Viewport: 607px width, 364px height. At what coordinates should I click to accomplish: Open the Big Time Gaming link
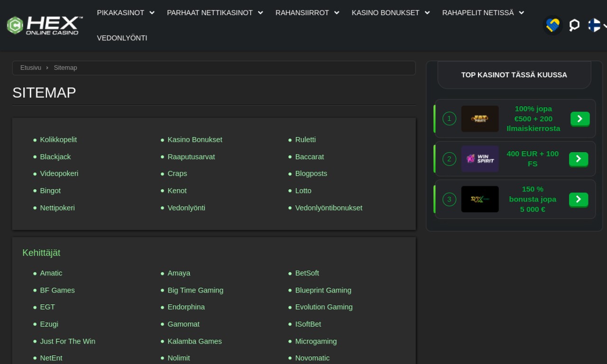coord(195,290)
